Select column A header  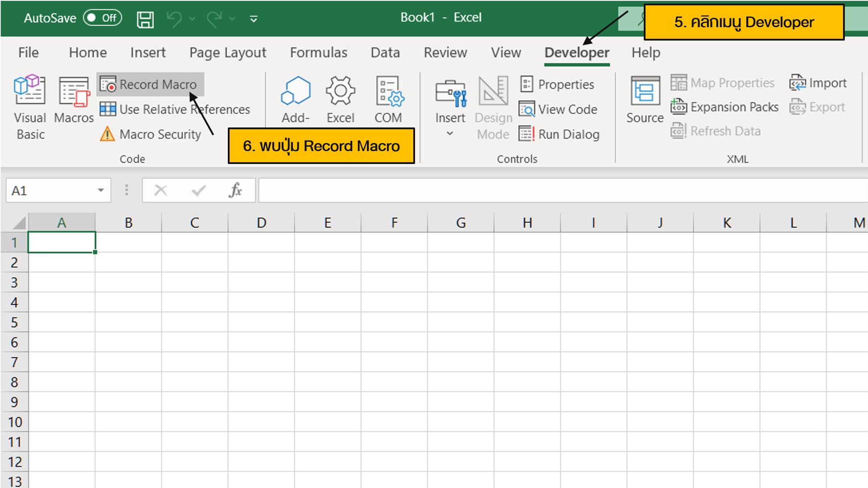point(62,222)
